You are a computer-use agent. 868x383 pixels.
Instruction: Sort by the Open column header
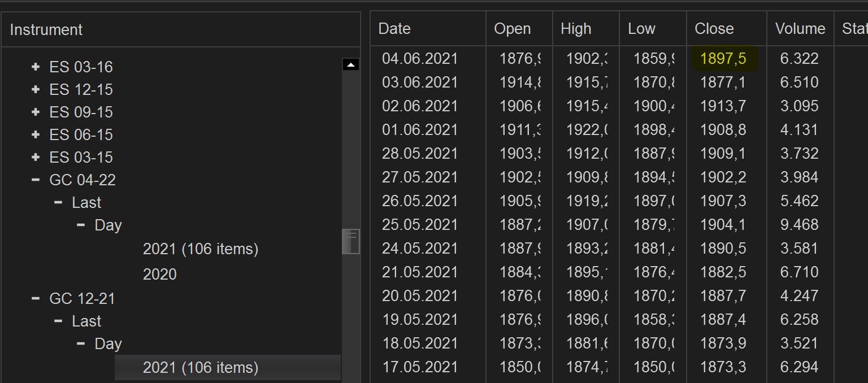point(519,29)
